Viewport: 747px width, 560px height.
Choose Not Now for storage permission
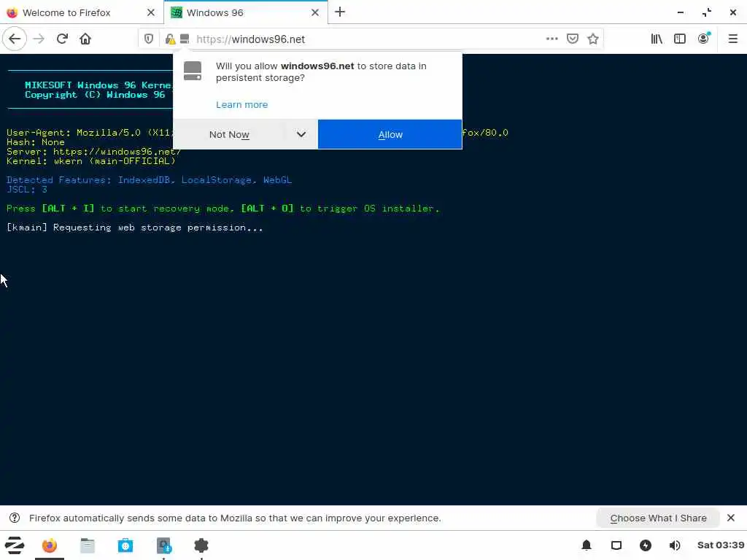pyautogui.click(x=229, y=135)
